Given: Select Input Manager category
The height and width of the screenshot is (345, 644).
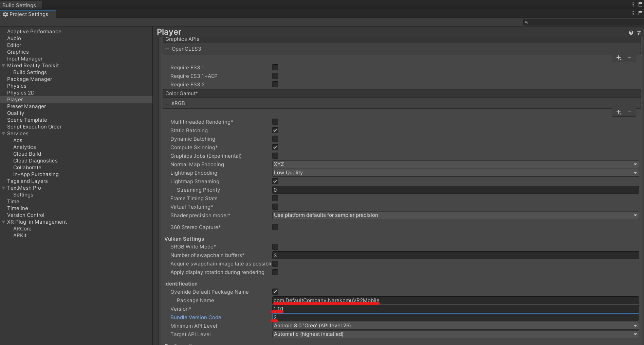Looking at the screenshot, I should pyautogui.click(x=25, y=59).
